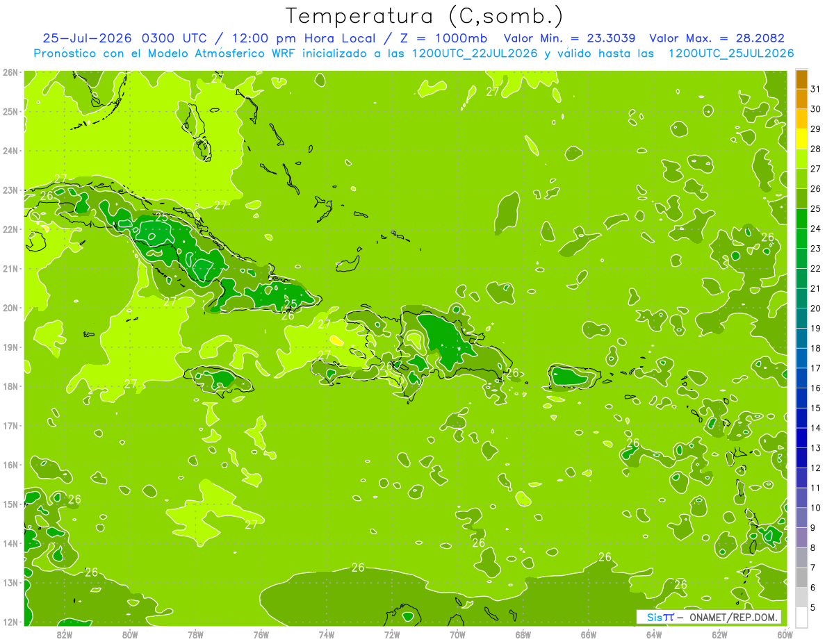
Task: Click the "19N" latitude axis label
Action: 10,347
